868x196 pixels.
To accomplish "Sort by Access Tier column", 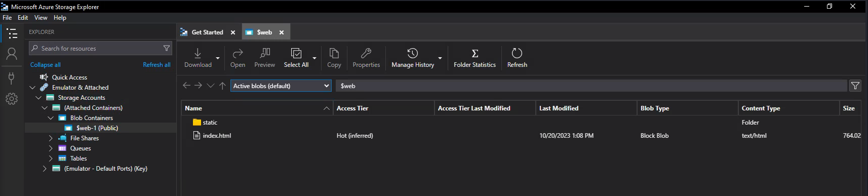I will click(x=383, y=108).
